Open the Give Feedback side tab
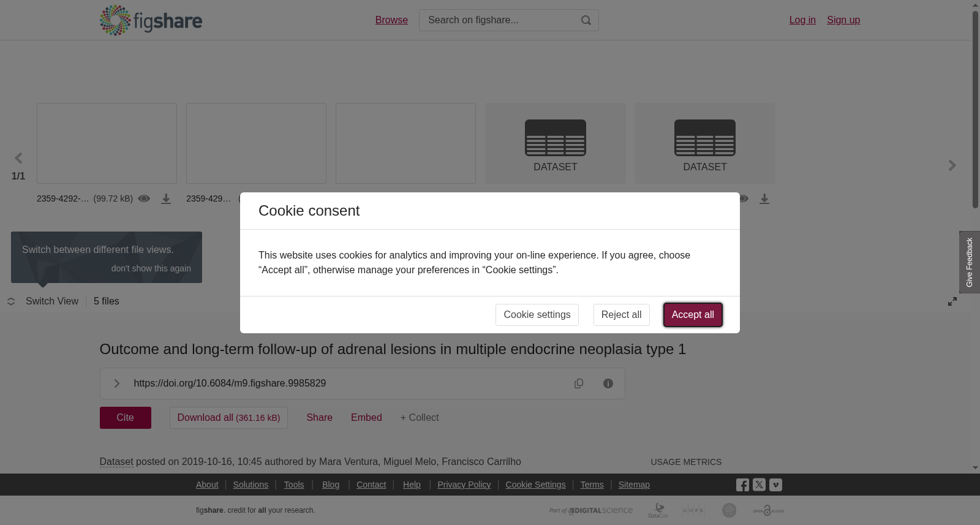The height and width of the screenshot is (525, 980). coord(970,262)
